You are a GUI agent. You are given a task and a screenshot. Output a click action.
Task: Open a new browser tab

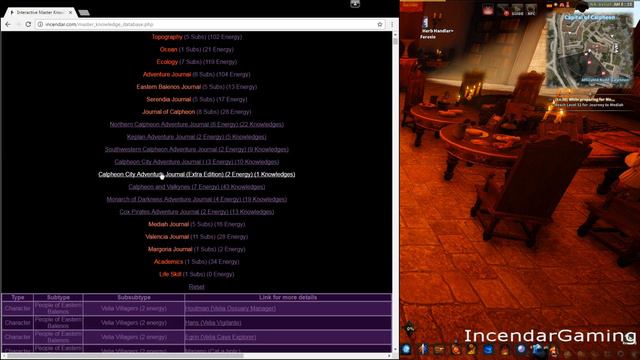click(84, 13)
